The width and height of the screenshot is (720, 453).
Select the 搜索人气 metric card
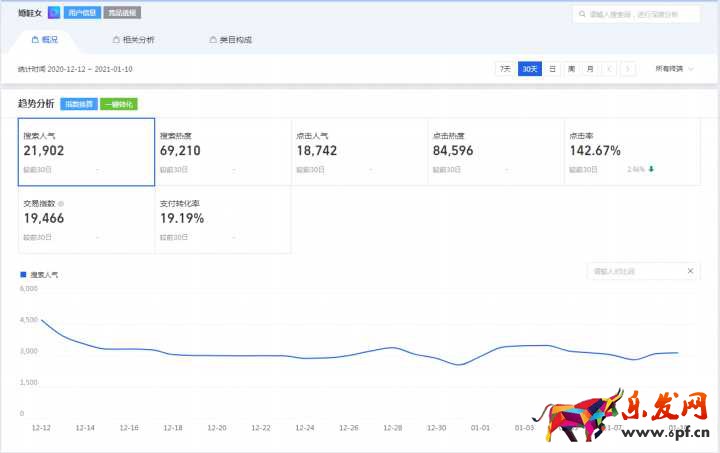pos(86,152)
